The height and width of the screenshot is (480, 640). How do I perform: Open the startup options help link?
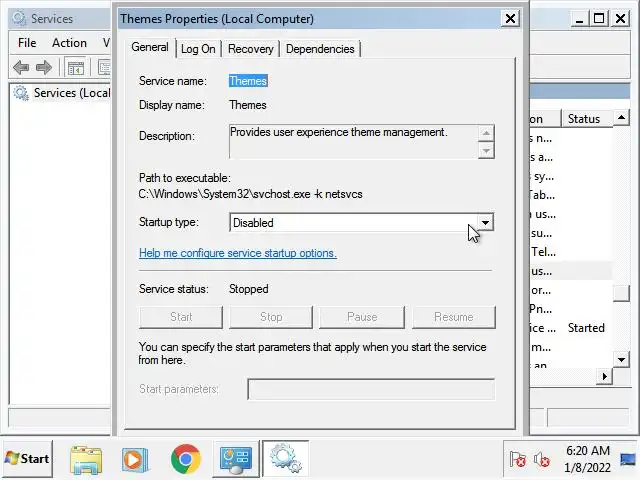(238, 253)
